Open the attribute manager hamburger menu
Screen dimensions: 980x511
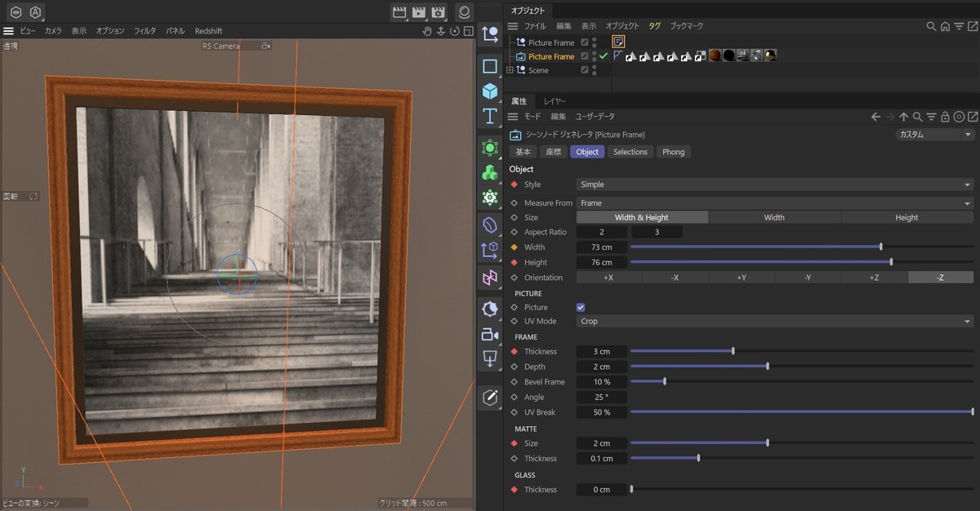513,117
